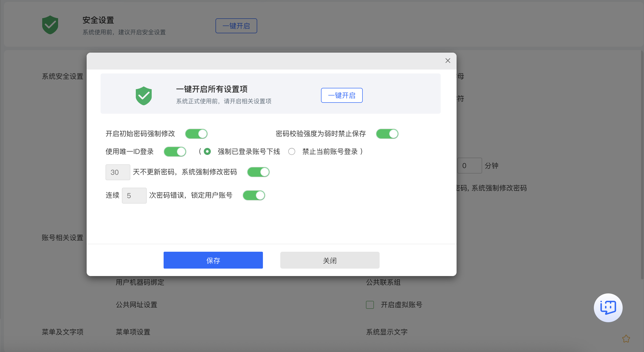Select the 强制已登录账号下线 radio option

tap(207, 151)
